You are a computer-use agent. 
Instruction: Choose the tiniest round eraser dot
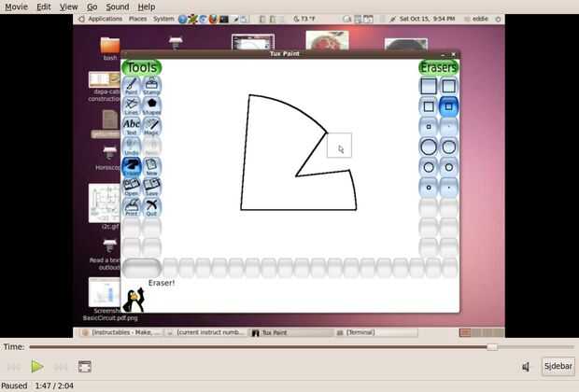(x=448, y=188)
